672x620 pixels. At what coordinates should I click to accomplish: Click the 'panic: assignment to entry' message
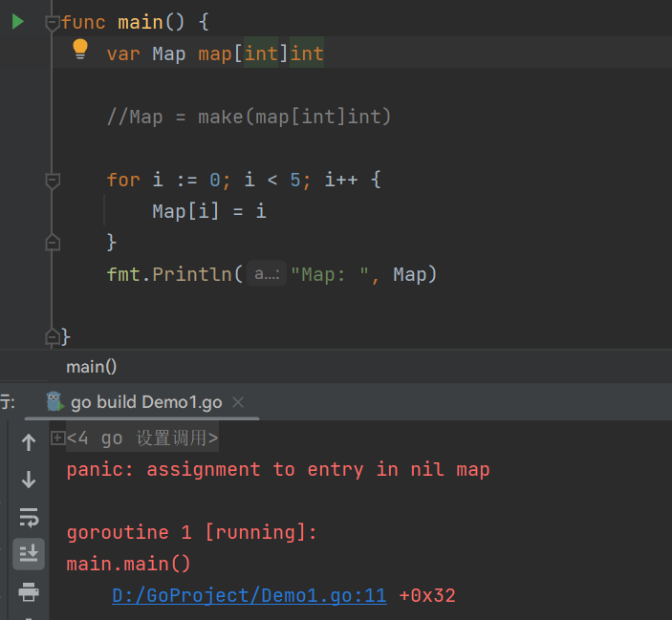pyautogui.click(x=277, y=469)
